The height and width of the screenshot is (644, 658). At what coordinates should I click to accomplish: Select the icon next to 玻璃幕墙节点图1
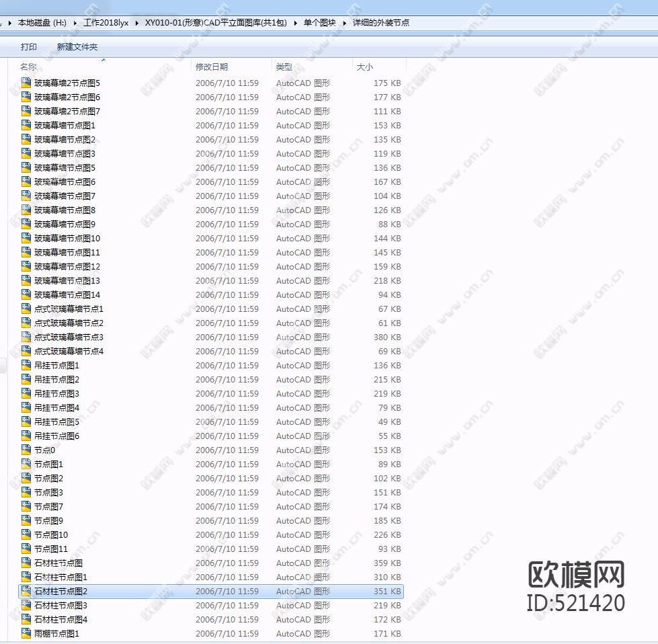pyautogui.click(x=26, y=125)
